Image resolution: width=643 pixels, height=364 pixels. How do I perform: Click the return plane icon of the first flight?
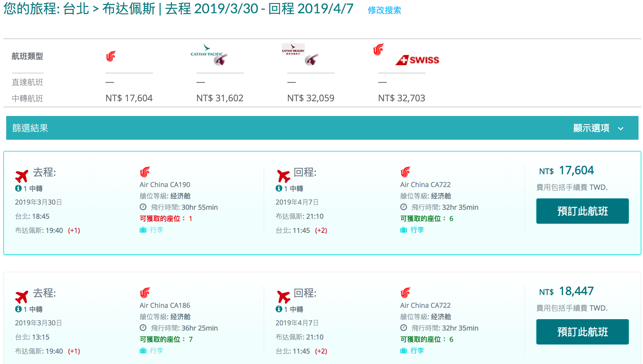[283, 176]
